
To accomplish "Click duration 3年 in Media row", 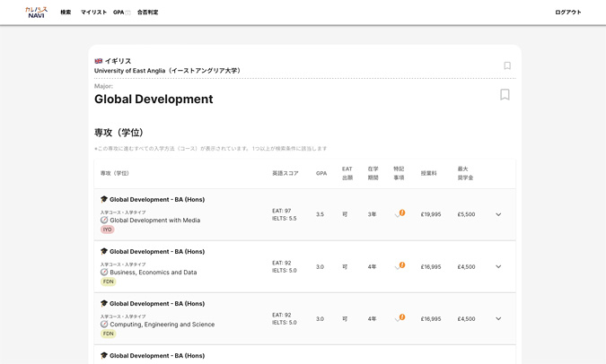I will [372, 214].
